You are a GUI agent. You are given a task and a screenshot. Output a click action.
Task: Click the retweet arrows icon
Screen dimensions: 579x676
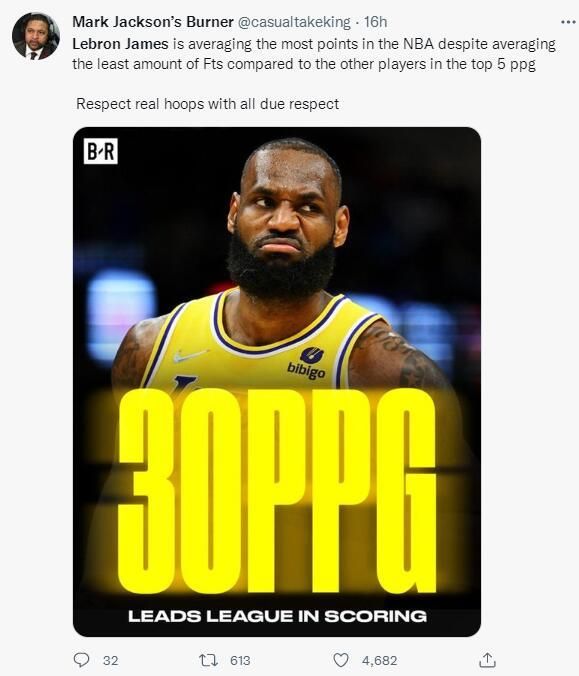[x=208, y=660]
